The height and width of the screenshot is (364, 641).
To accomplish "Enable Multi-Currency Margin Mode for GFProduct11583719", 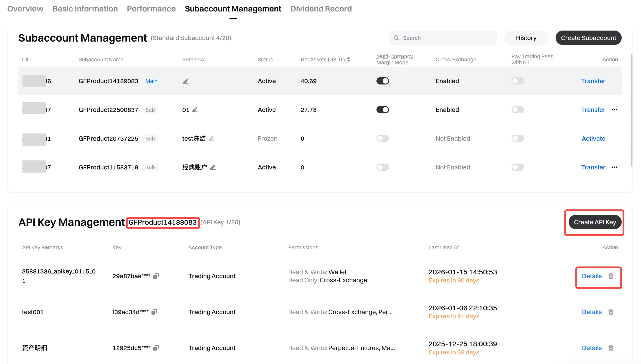I will tap(383, 167).
